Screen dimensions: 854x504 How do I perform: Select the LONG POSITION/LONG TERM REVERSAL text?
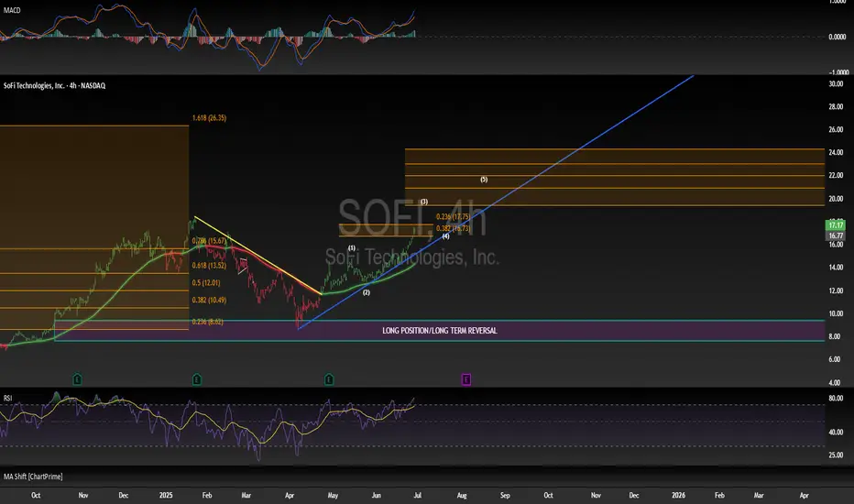tap(440, 331)
